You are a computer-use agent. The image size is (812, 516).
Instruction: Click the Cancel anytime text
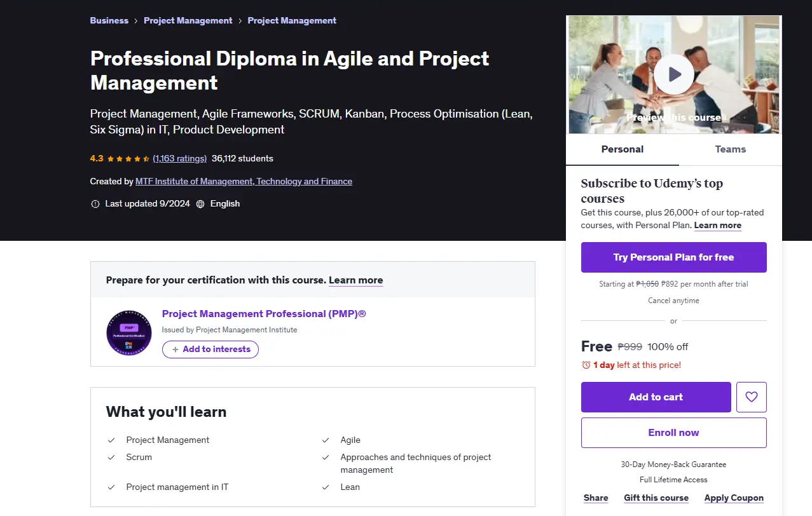673,301
